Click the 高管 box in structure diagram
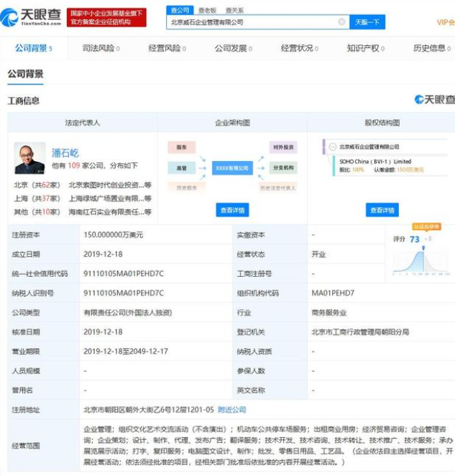This screenshot has height=476, width=455. click(182, 168)
